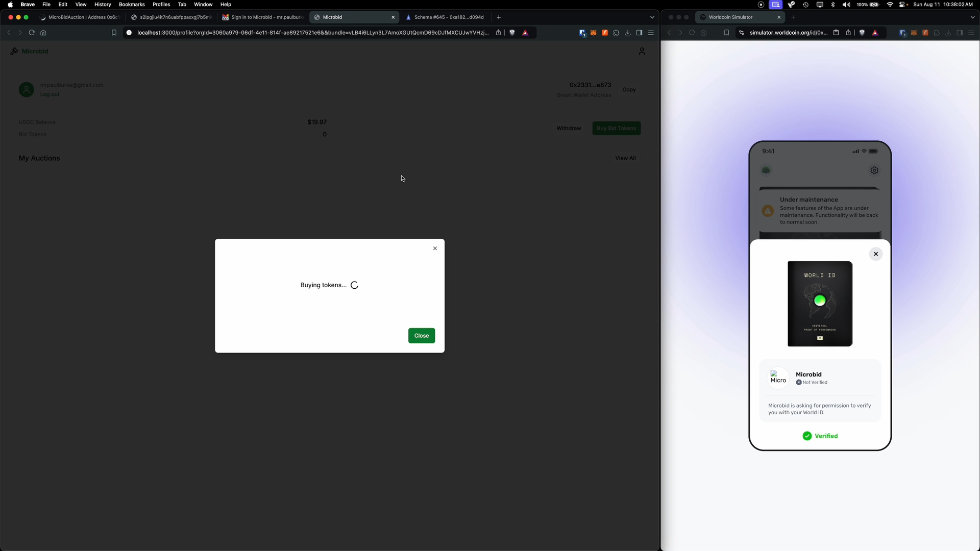The width and height of the screenshot is (980, 551).
Task: Toggle the sidebar panel in the main browser toolbar
Action: coord(639,33)
